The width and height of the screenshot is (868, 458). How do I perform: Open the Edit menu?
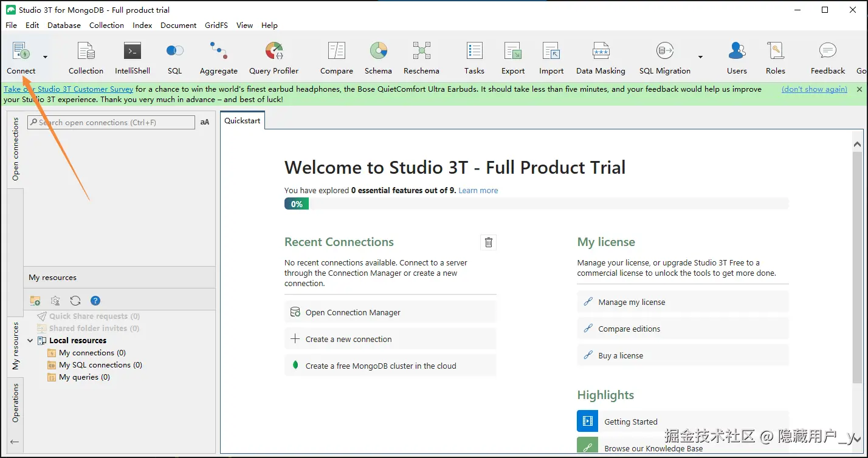(32, 26)
